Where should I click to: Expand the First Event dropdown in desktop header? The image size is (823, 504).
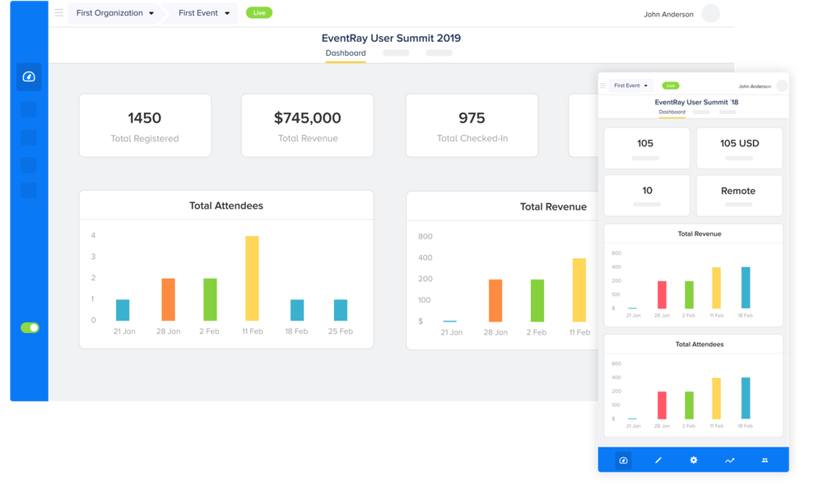[x=202, y=13]
